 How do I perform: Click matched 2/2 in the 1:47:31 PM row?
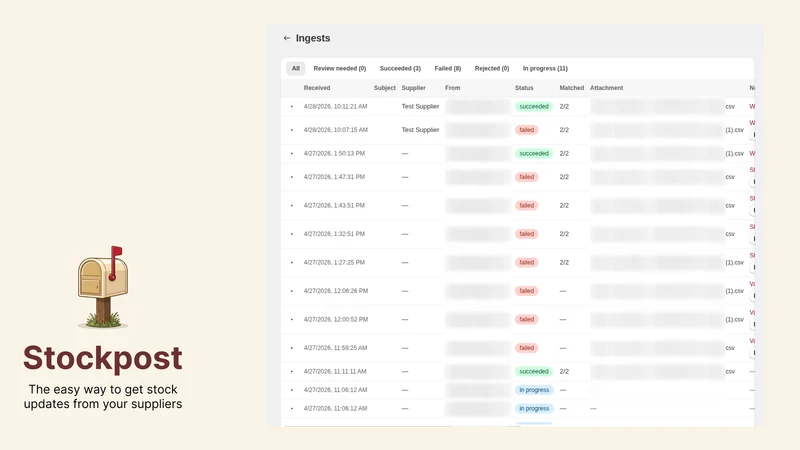[564, 177]
